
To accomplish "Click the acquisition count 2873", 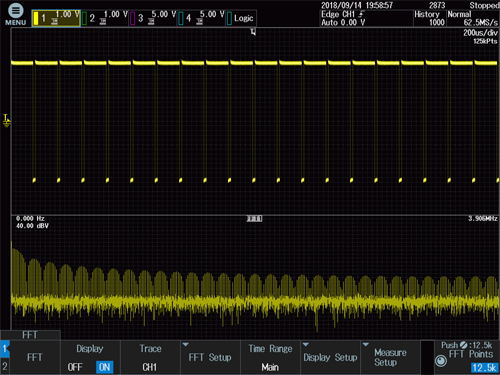I will pyautogui.click(x=437, y=5).
